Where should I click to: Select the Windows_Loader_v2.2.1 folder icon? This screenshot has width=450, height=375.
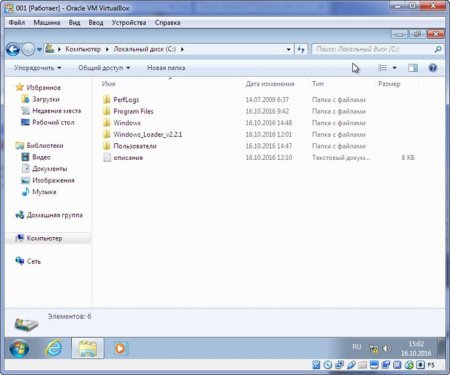(107, 134)
